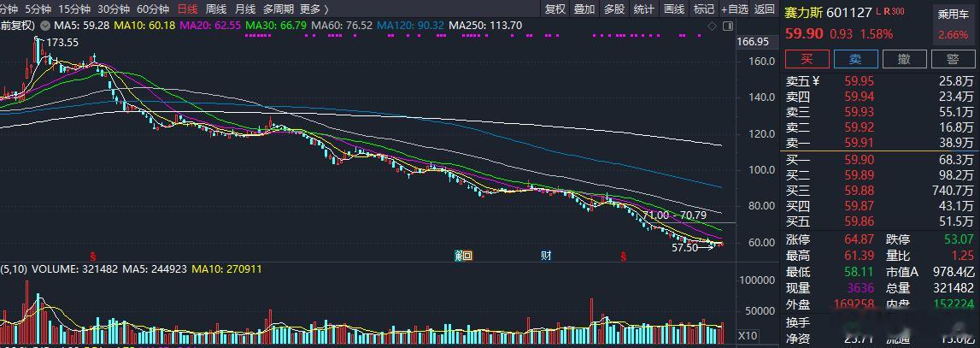Click the 财 financial marker on chart
The height and width of the screenshot is (348, 980).
tap(546, 256)
